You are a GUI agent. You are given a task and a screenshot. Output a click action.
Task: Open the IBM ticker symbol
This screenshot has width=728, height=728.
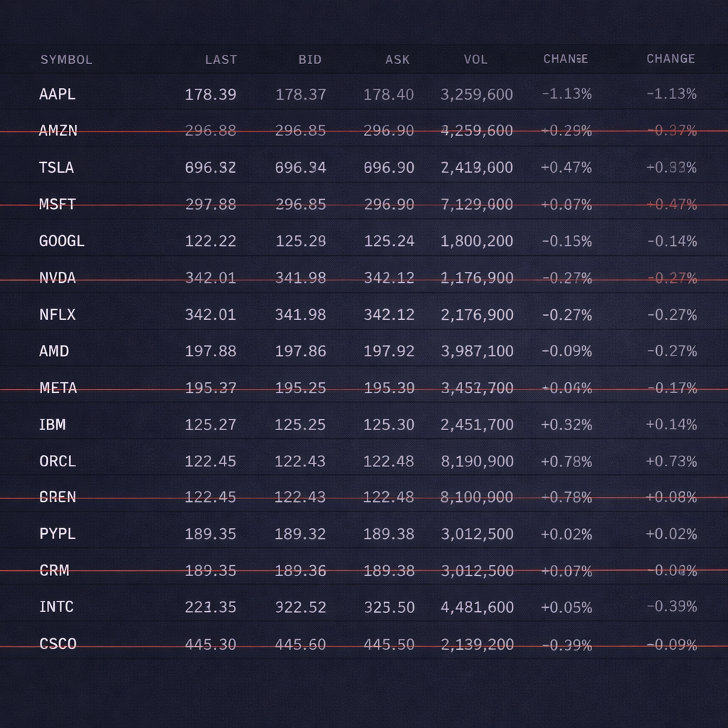52,424
